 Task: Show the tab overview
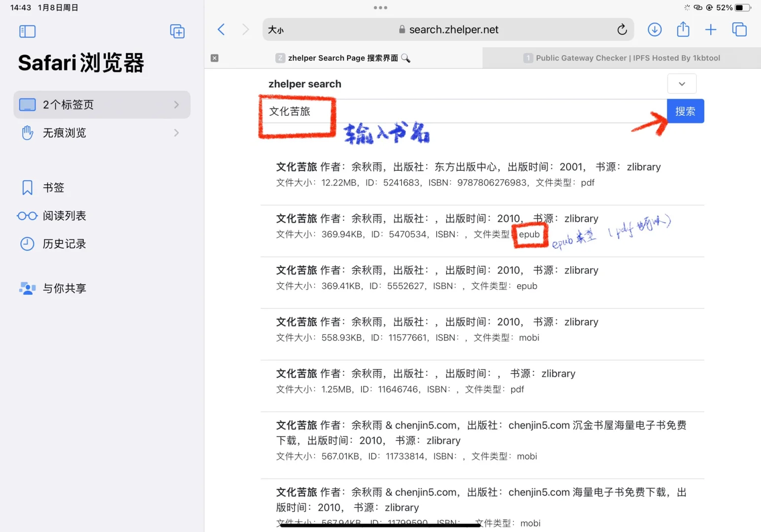coord(739,30)
